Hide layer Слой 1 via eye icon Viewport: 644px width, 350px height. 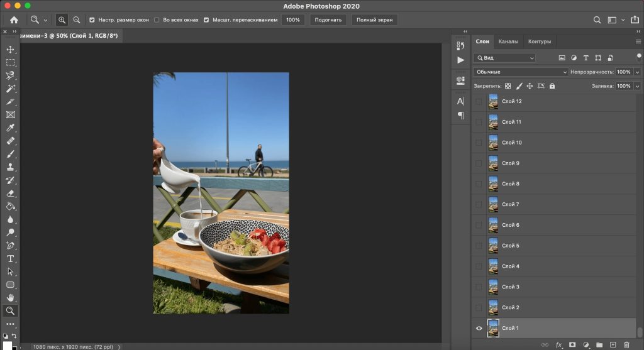pyautogui.click(x=479, y=328)
